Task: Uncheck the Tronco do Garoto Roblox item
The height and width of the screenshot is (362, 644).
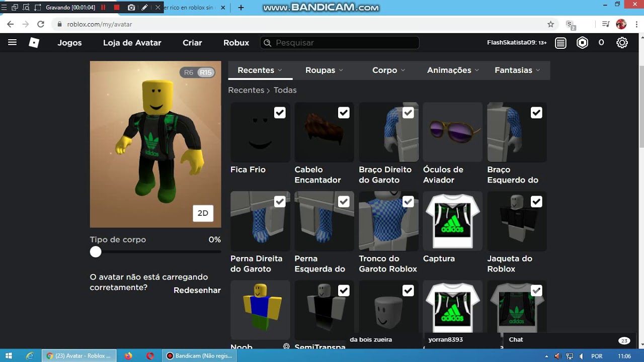Action: [x=408, y=202]
